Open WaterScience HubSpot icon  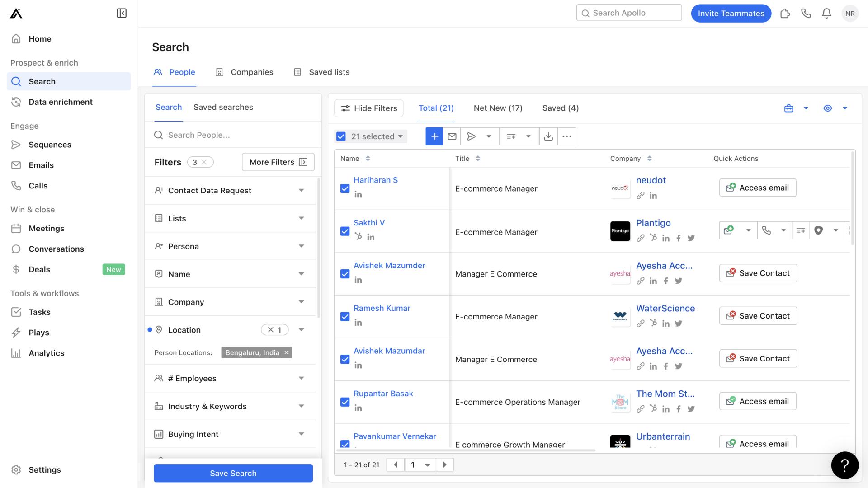(x=653, y=323)
